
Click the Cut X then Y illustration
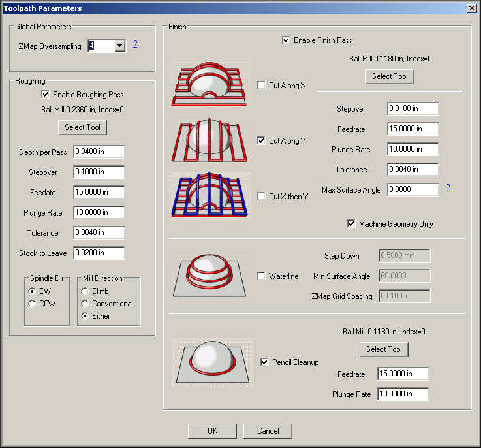[210, 196]
